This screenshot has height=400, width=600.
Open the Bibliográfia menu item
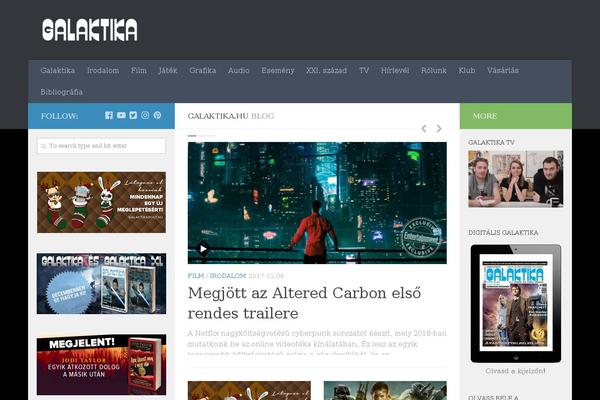pos(62,92)
